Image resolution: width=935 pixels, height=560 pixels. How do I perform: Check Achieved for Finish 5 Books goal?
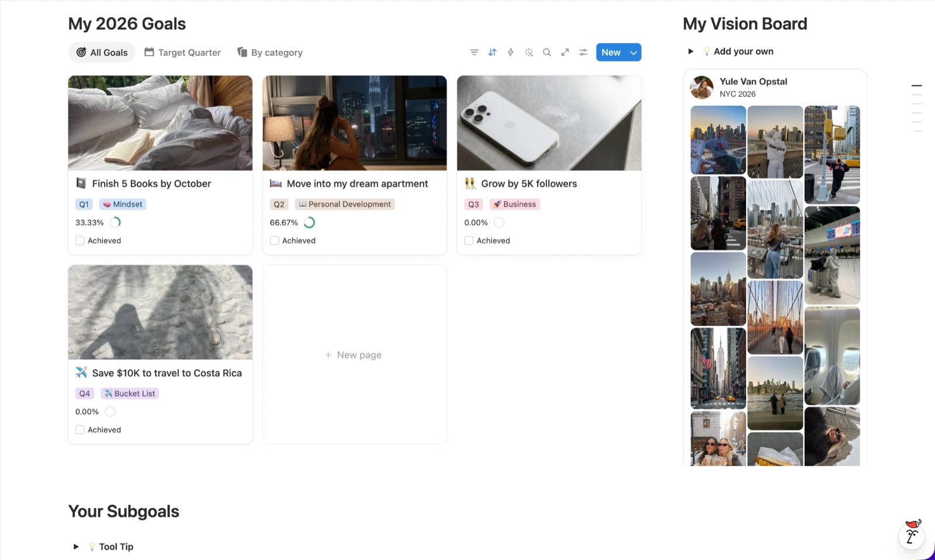point(80,241)
